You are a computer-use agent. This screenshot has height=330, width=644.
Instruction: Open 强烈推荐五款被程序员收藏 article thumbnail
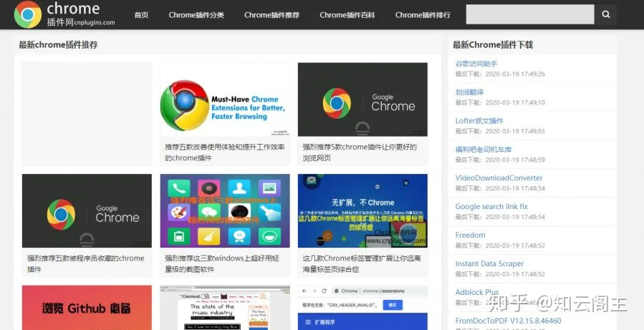(x=87, y=210)
